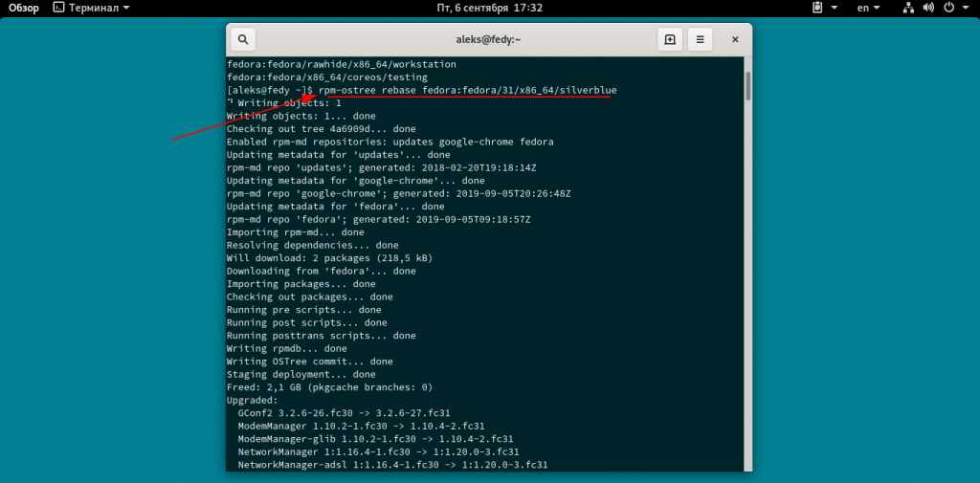This screenshot has height=483, width=980.
Task: Expand the clipboard indicator dropdown arrow
Action: click(x=834, y=8)
